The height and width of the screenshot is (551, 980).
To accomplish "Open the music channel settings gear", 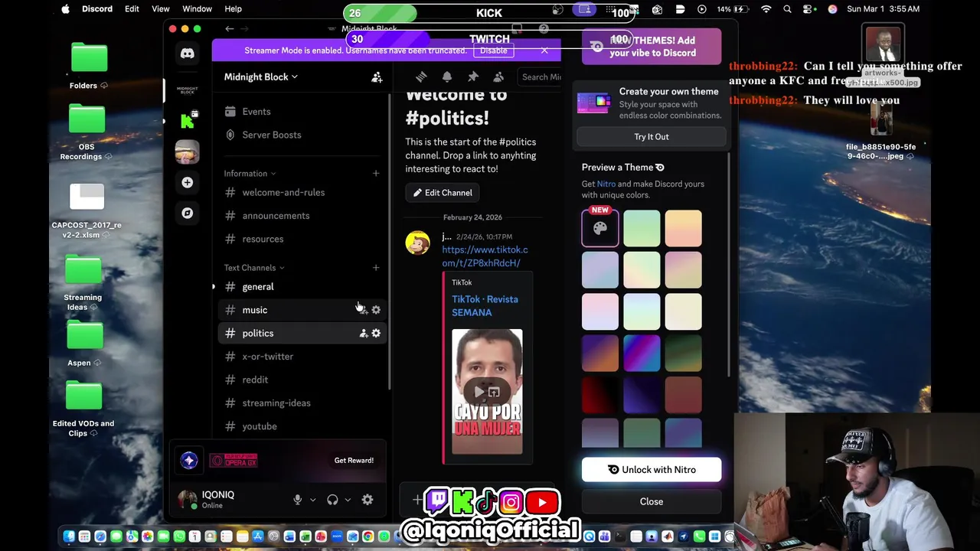I will pos(376,310).
